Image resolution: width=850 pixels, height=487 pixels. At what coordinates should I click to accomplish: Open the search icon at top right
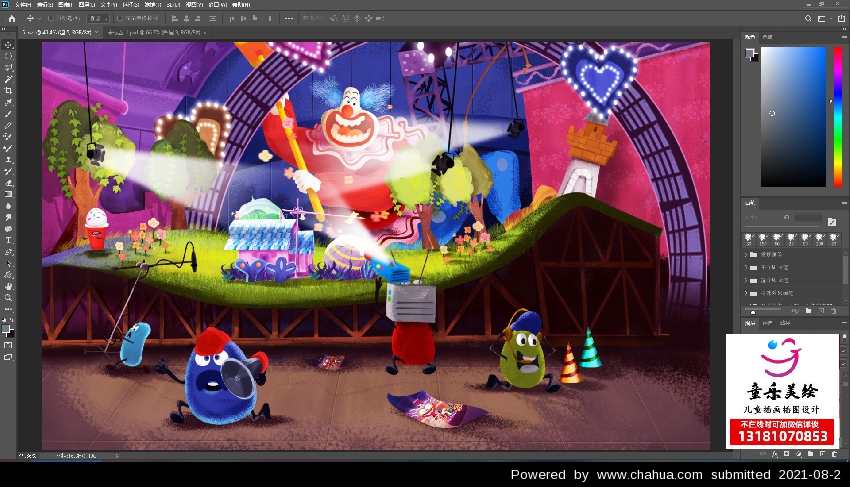(x=808, y=18)
